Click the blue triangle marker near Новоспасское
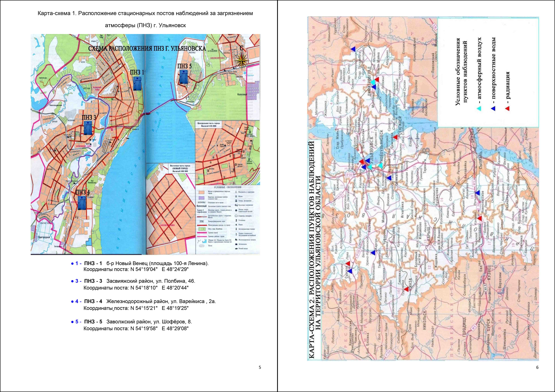This screenshot has height=392, width=555. (x=477, y=193)
